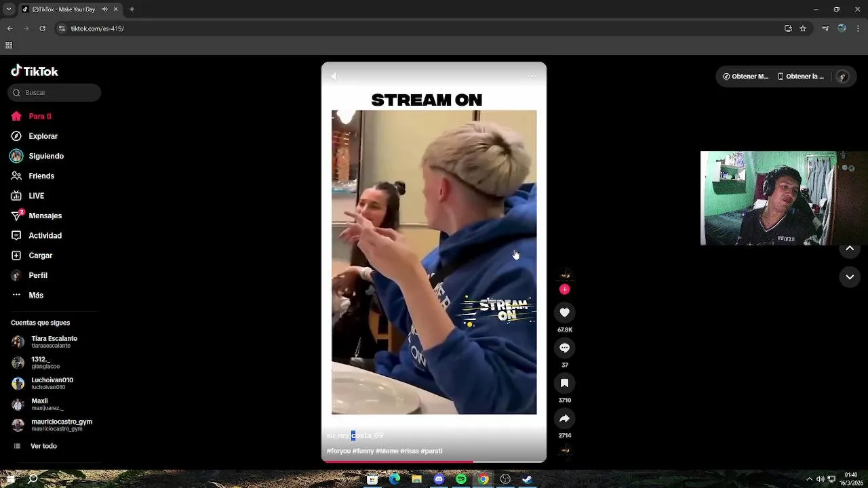Open the video three-dots options menu
This screenshot has height=488, width=868.
coord(532,77)
